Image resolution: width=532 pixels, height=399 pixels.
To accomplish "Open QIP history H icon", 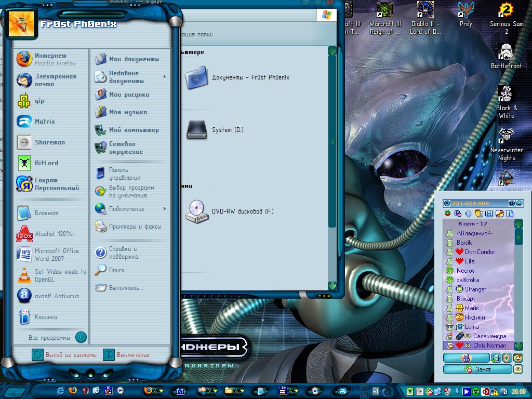I will click(x=489, y=214).
